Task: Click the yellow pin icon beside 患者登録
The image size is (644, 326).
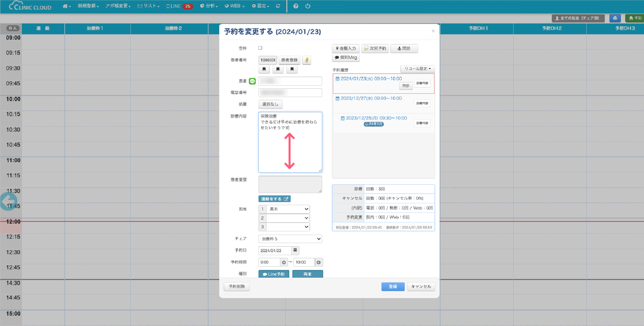Action: [306, 60]
